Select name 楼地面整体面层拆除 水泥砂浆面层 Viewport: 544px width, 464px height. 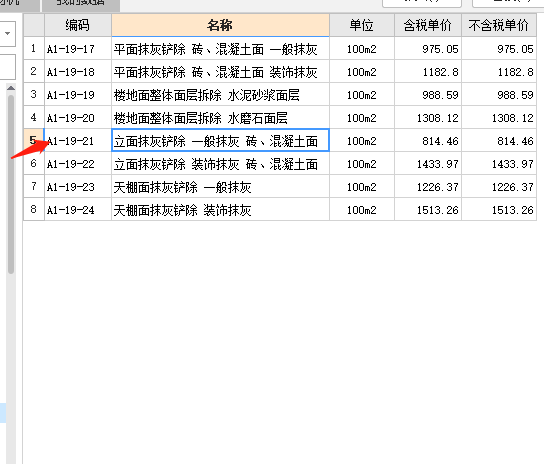point(220,94)
